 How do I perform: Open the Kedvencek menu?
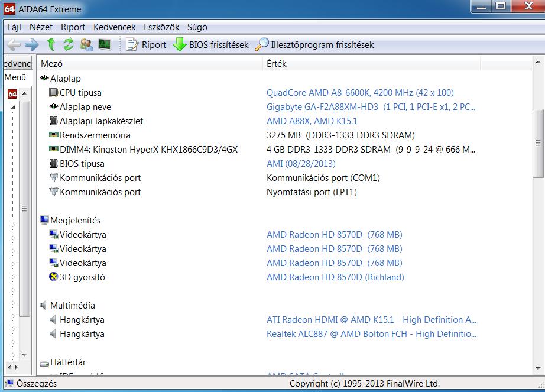(x=114, y=27)
